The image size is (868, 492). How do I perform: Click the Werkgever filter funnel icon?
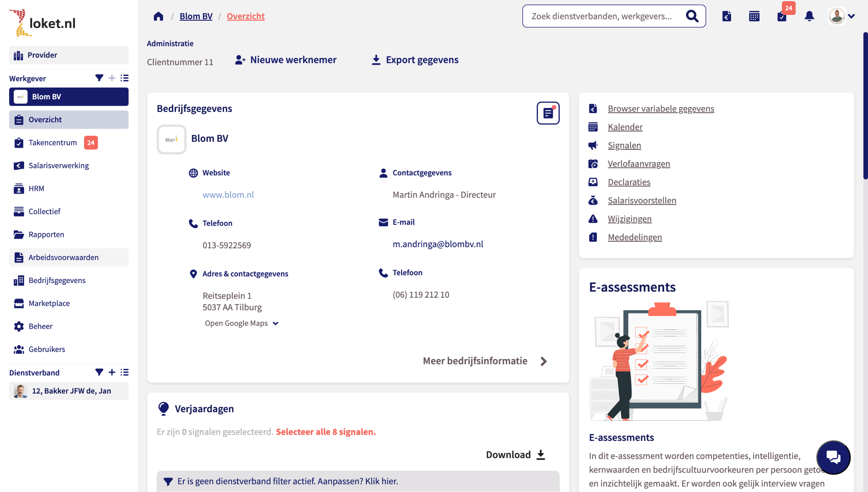pos(99,78)
